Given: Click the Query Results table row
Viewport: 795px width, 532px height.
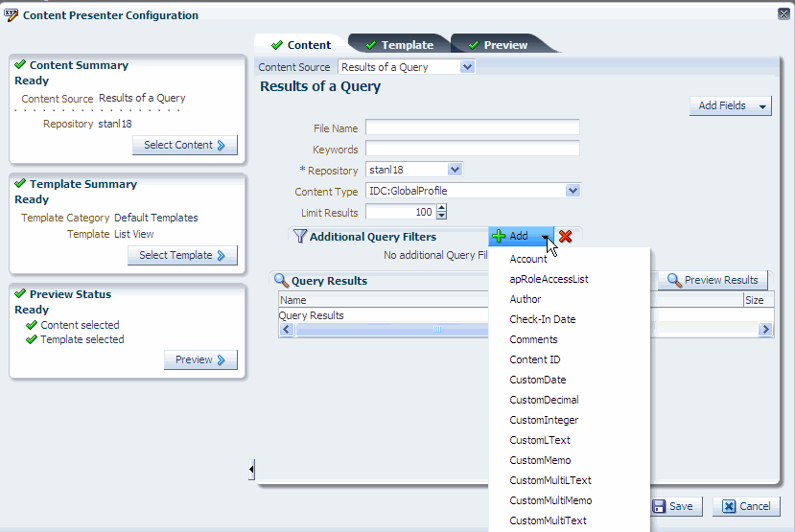Looking at the screenshot, I should 384,315.
